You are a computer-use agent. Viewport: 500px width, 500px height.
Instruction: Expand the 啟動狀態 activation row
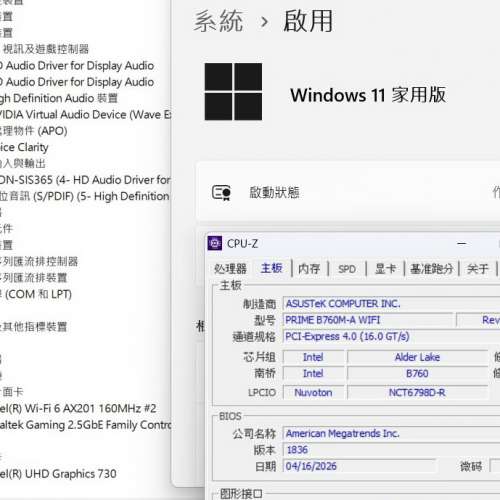click(x=349, y=193)
